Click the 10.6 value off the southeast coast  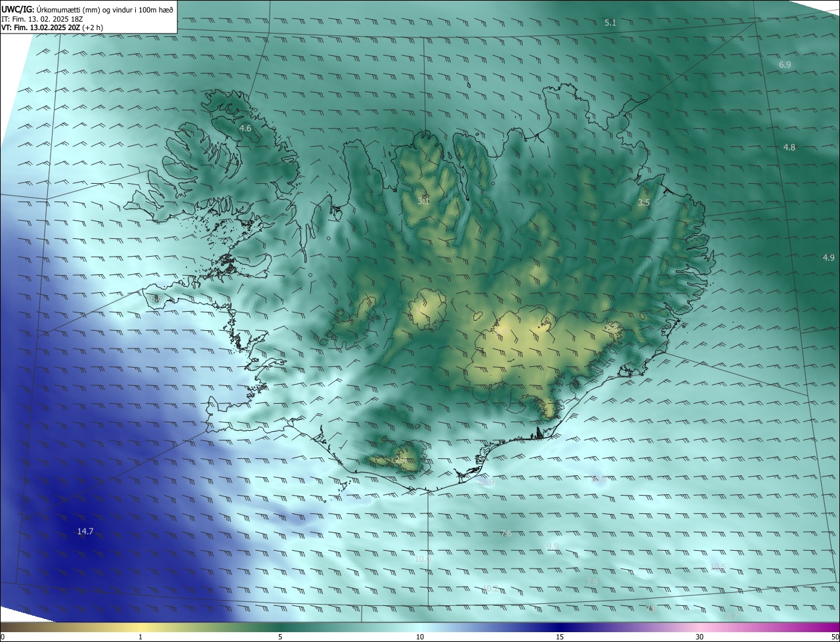point(598,480)
